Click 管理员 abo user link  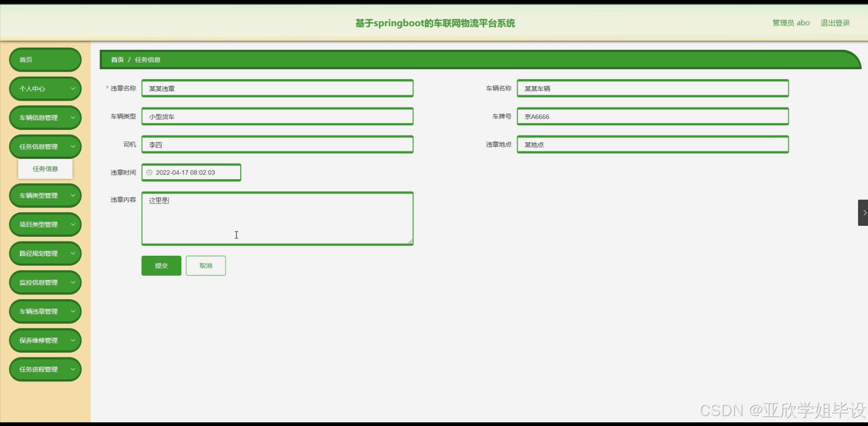point(791,23)
